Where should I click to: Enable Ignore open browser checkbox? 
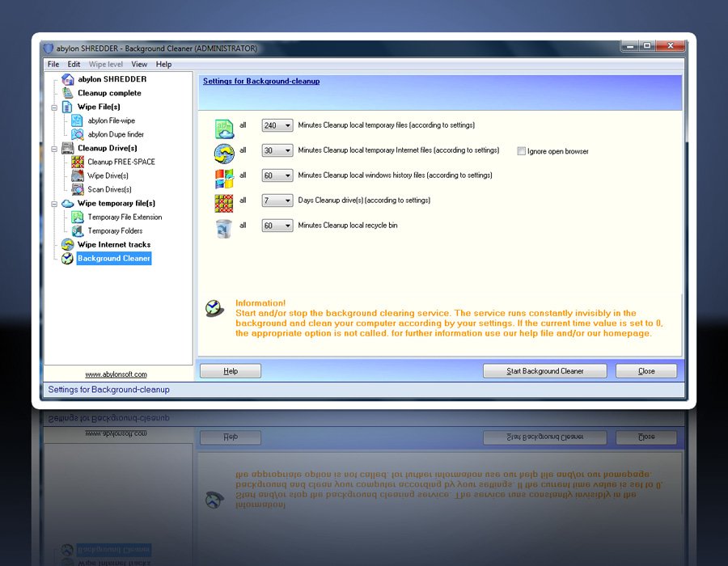pos(522,151)
